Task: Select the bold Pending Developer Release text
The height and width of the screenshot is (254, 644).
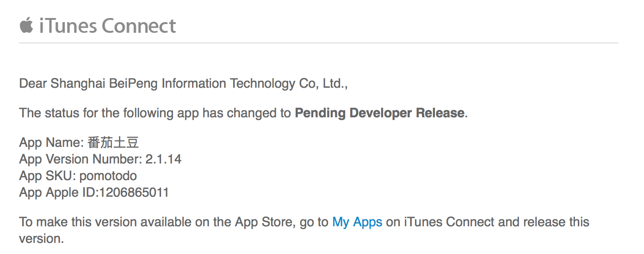Action: (x=379, y=113)
